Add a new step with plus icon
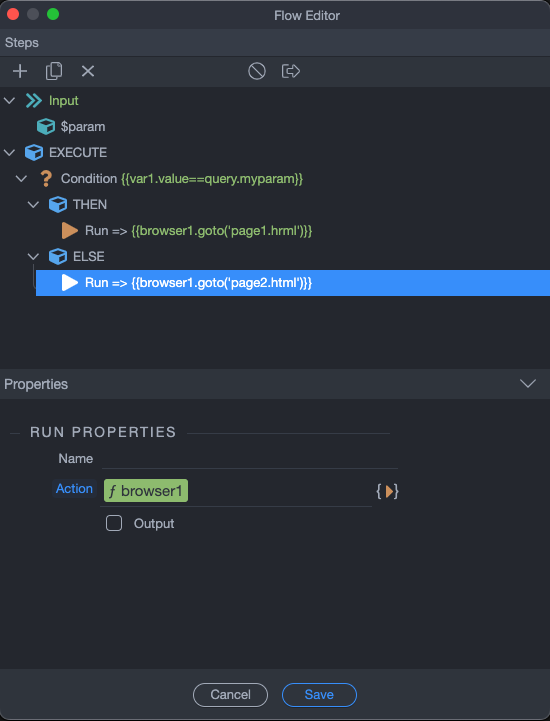 coord(20,71)
